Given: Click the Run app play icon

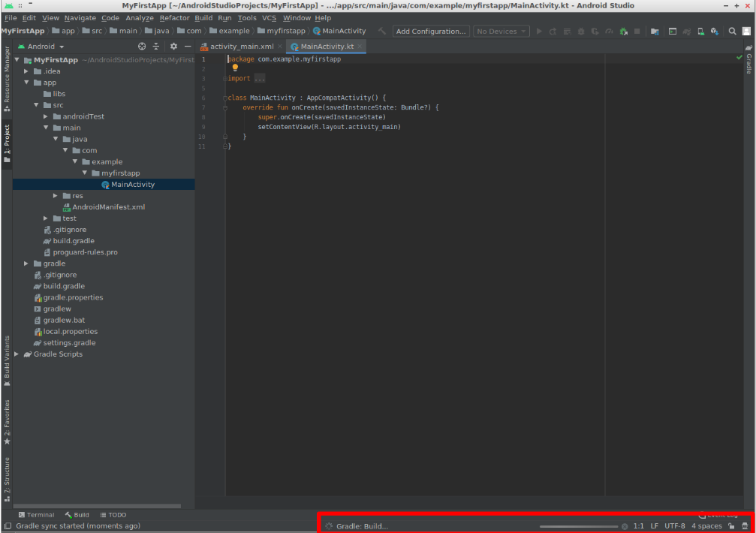Looking at the screenshot, I should coord(539,32).
